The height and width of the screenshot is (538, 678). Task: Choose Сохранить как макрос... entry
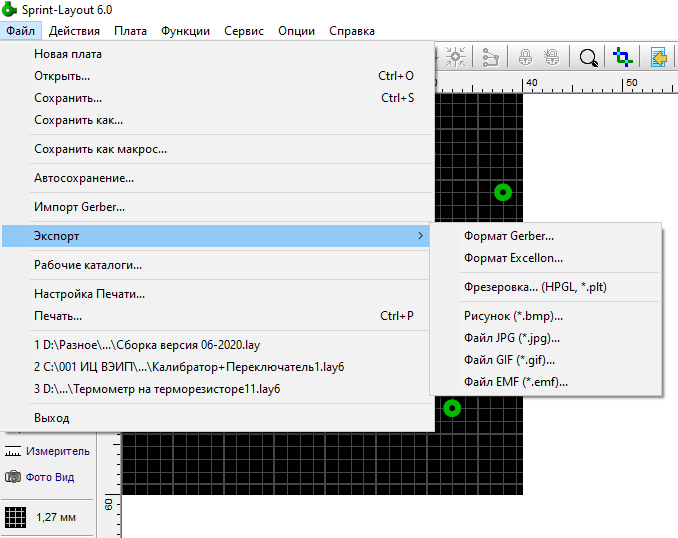tap(218, 149)
